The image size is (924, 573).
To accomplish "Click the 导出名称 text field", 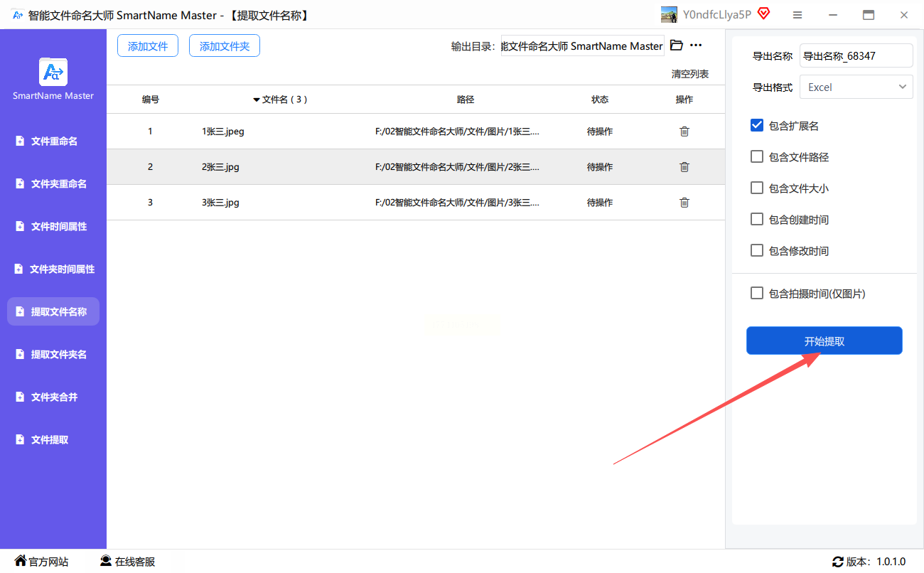I will [856, 56].
